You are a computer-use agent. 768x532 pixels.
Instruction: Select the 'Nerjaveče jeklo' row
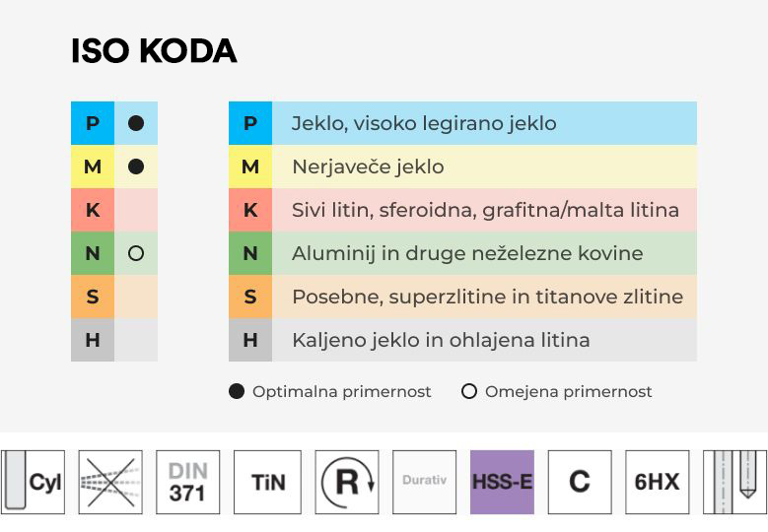463,166
